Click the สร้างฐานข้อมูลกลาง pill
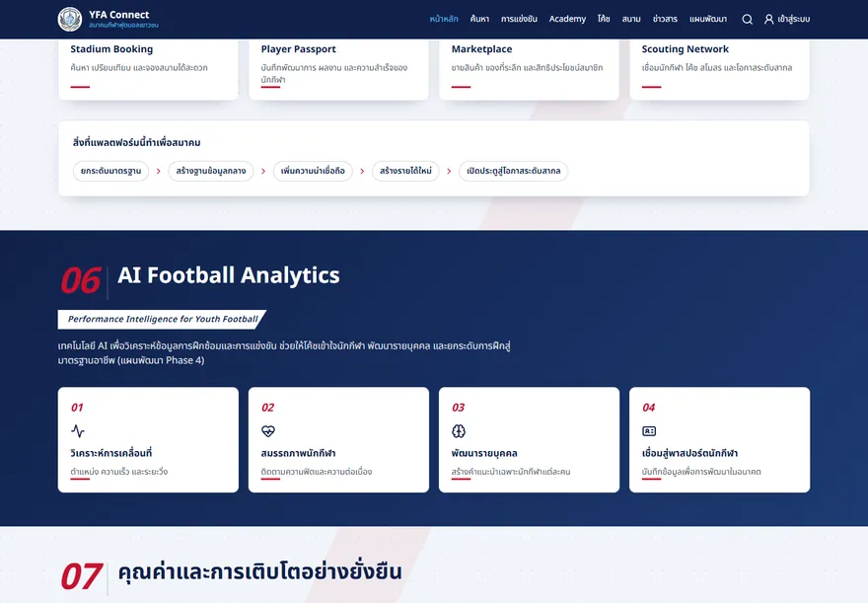Viewport: 868px width, 603px height. coord(211,171)
